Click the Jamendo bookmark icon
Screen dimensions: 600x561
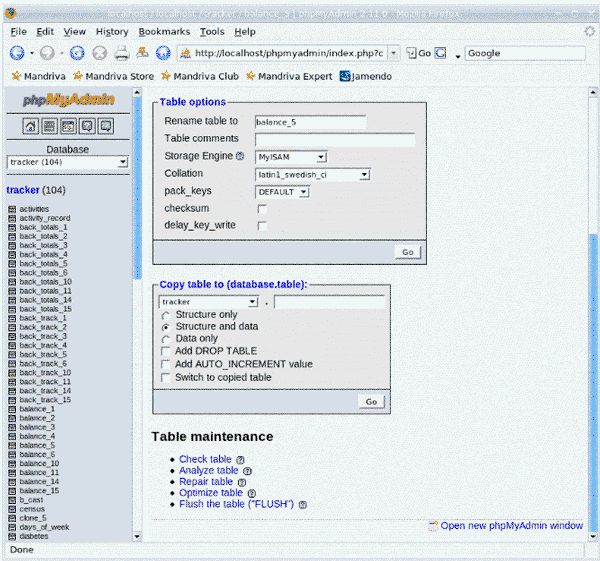tap(344, 76)
